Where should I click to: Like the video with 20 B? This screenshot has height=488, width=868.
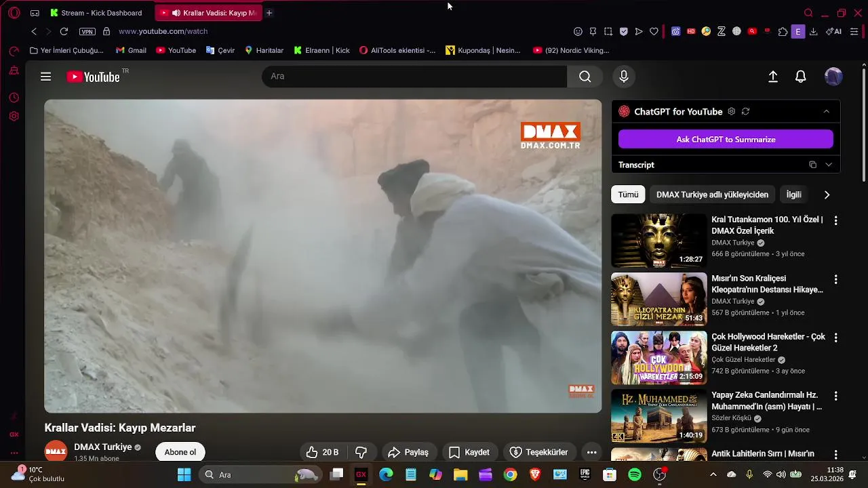click(x=322, y=452)
